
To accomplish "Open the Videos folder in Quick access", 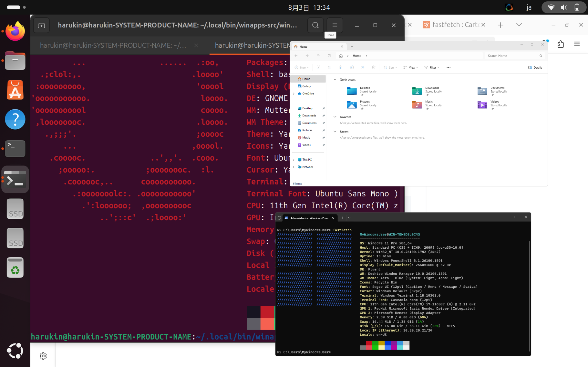I will [x=492, y=105].
